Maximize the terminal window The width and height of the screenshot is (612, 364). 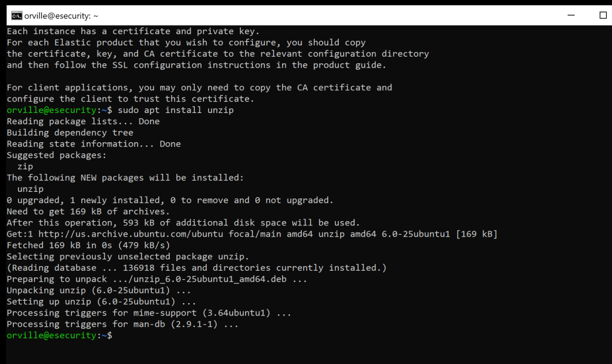tap(602, 16)
